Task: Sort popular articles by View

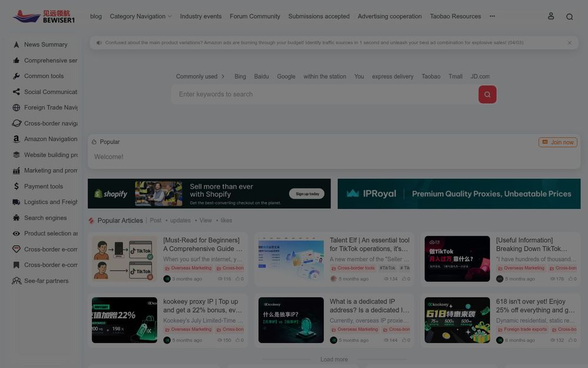Action: 205,220
